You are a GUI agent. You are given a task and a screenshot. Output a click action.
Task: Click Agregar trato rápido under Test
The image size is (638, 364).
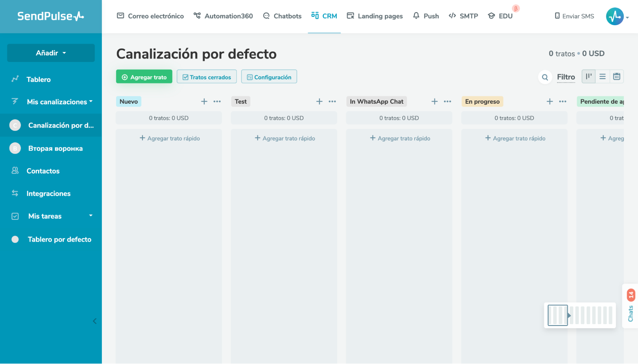285,138
